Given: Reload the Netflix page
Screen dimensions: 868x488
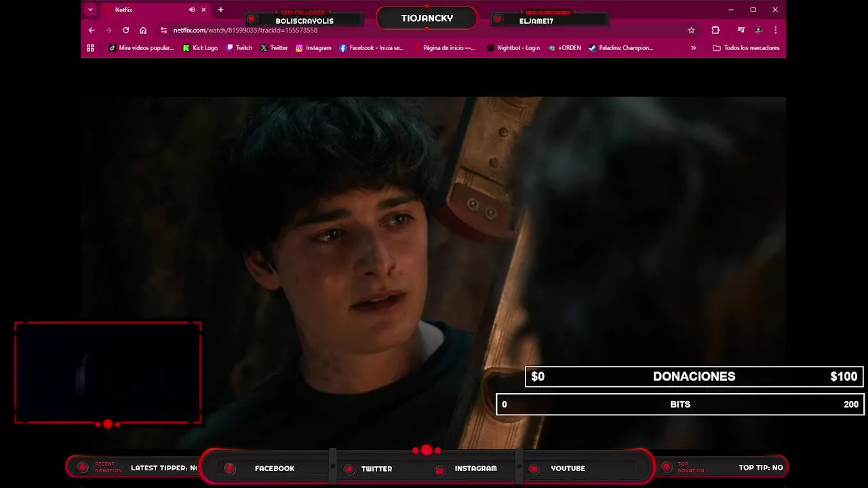Looking at the screenshot, I should point(125,30).
